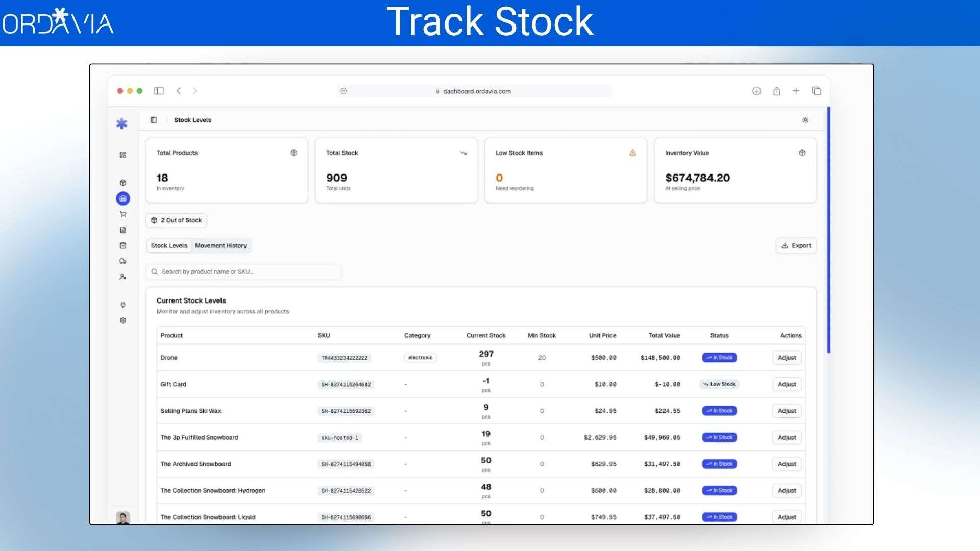980x551 pixels.
Task: Click the Ordavia asterisk logo at sidebar top
Action: tap(122, 123)
